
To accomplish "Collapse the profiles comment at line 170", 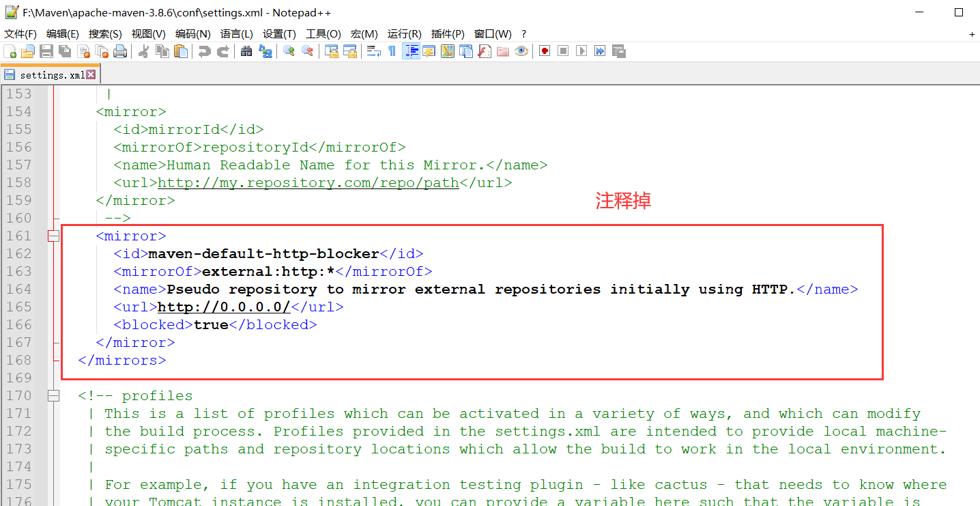I will (53, 395).
